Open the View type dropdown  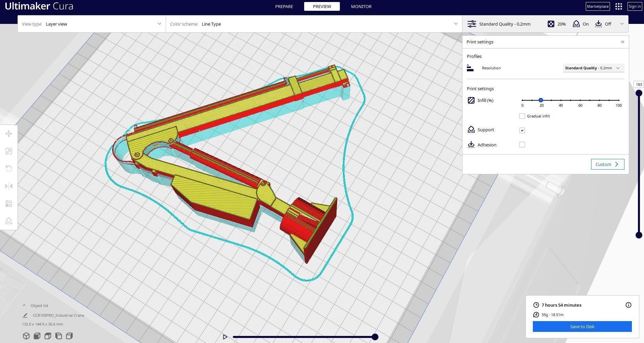92,24
